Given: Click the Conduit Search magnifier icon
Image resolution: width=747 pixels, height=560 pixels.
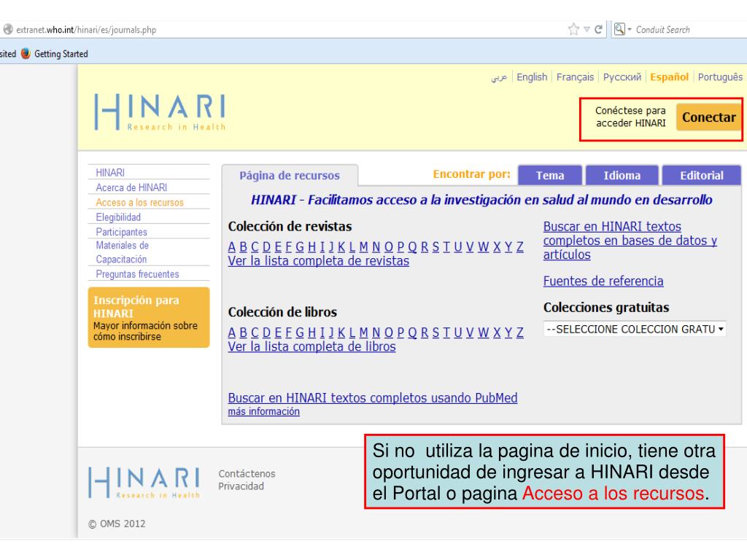Looking at the screenshot, I should tap(619, 29).
